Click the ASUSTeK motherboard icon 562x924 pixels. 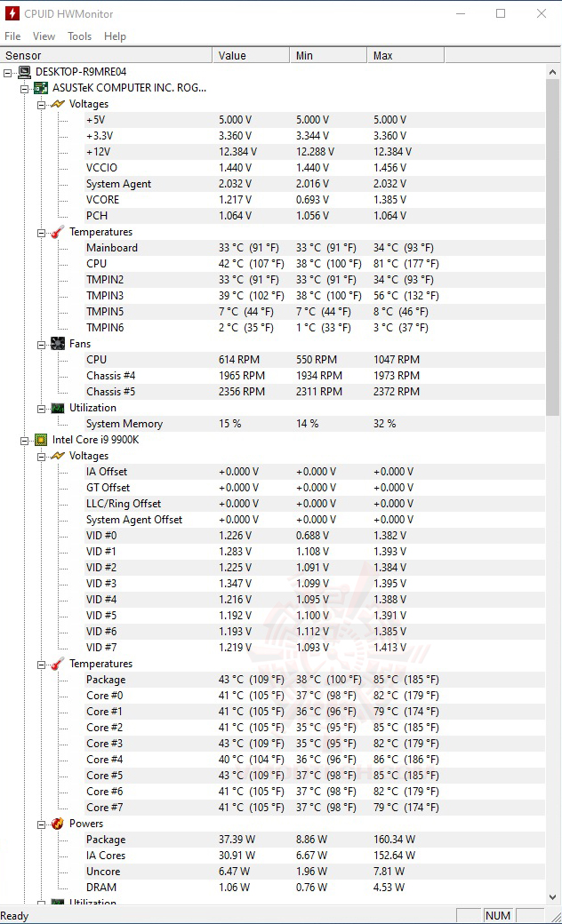[x=41, y=88]
